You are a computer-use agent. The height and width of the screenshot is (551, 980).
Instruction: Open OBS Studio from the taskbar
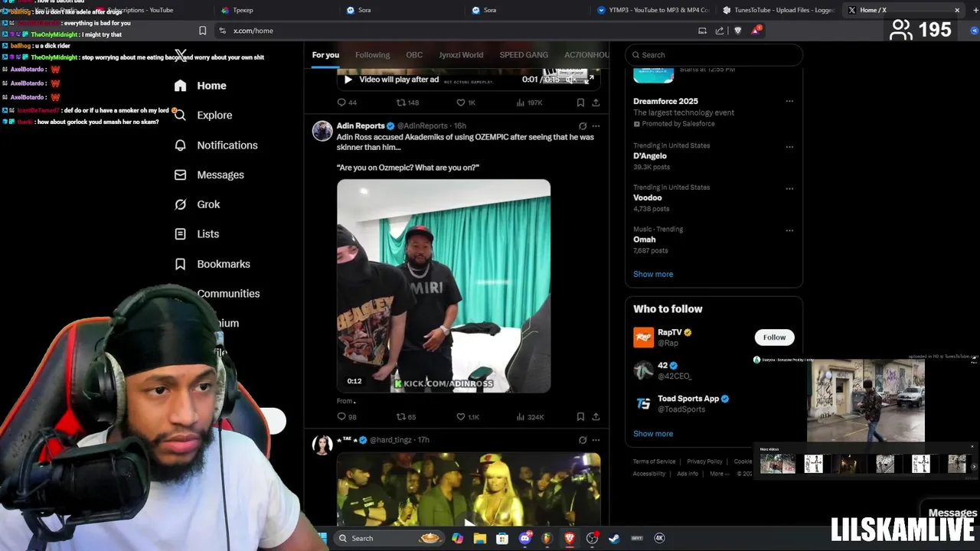(592, 538)
